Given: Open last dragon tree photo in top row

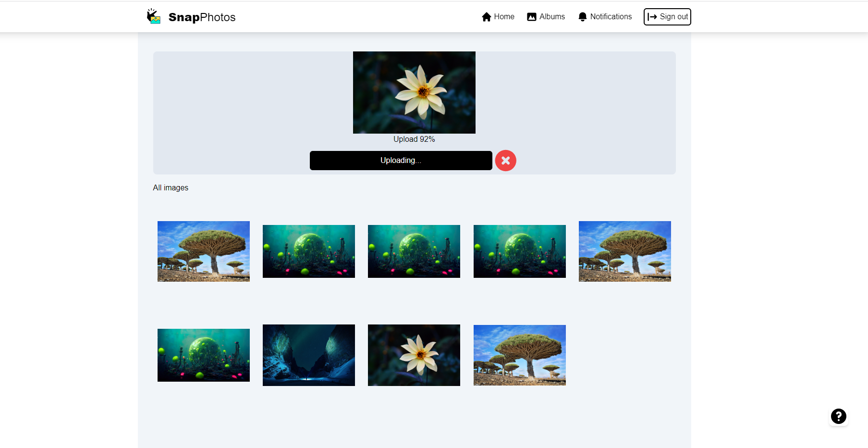Looking at the screenshot, I should [x=625, y=251].
